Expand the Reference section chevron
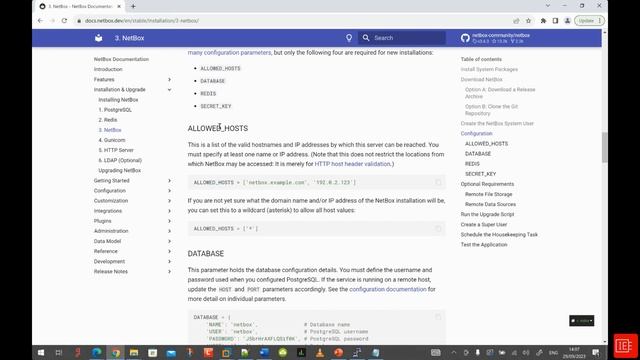This screenshot has width=640, height=360. 169,251
